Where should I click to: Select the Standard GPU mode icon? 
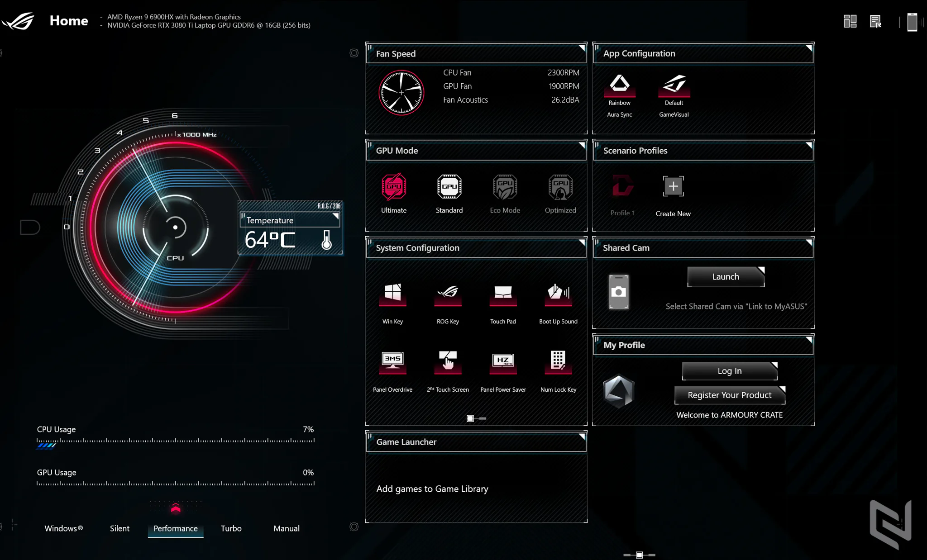[x=449, y=186]
